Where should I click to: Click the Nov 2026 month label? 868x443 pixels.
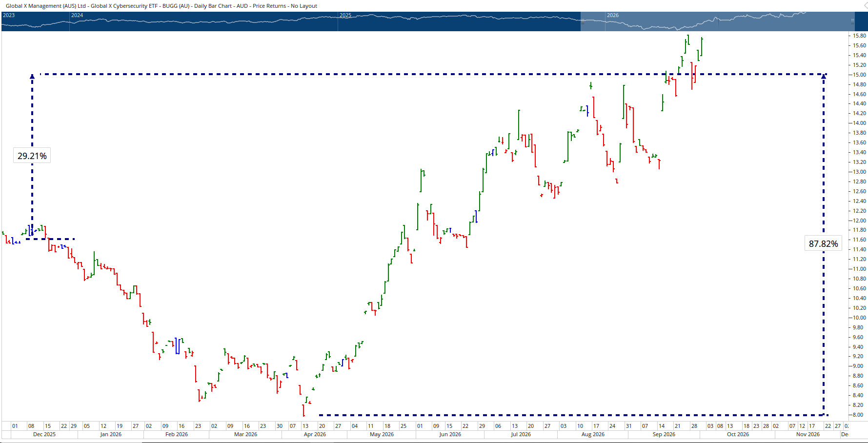coord(808,434)
